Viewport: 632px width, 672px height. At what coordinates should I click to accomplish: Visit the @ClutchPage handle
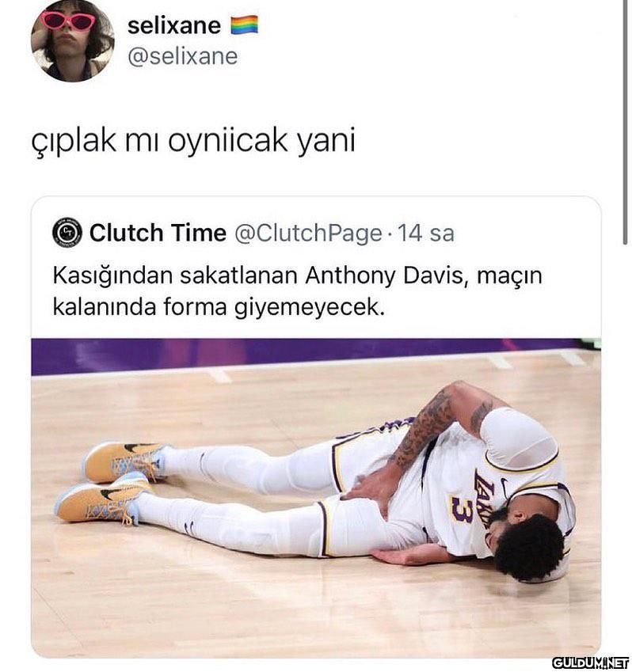click(x=308, y=233)
